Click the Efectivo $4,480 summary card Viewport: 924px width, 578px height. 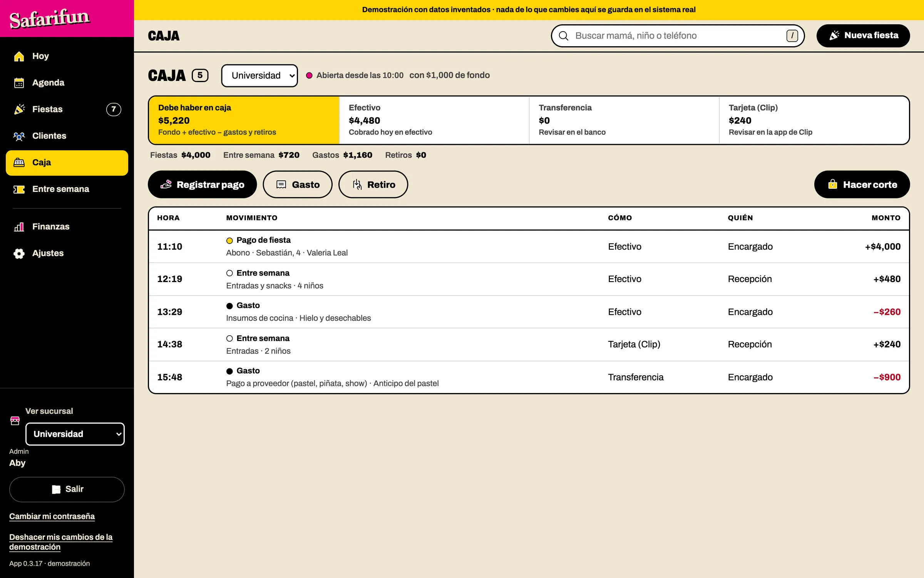[434, 120]
